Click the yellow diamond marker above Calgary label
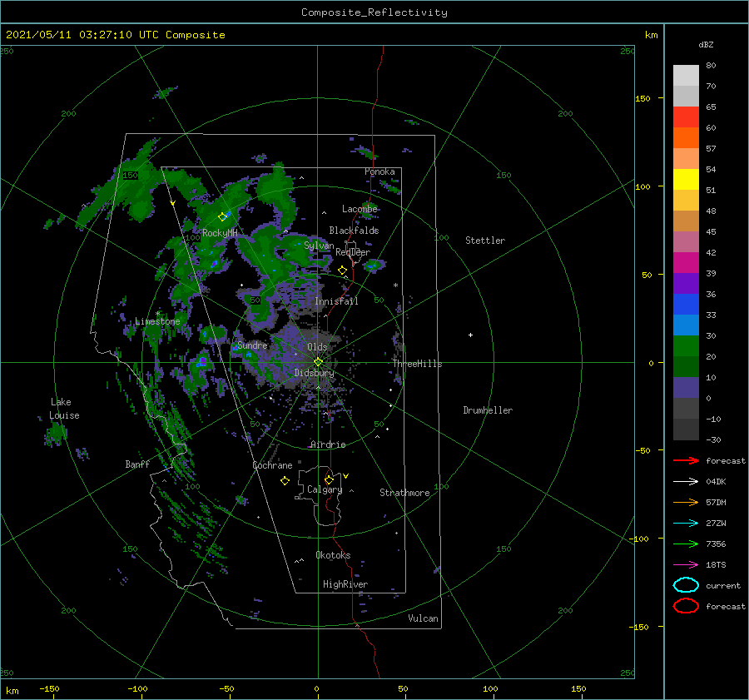 click(329, 479)
